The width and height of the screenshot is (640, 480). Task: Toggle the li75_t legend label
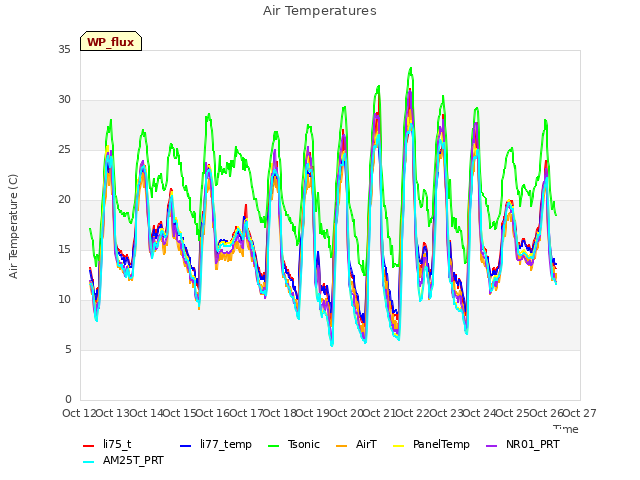coord(117,444)
